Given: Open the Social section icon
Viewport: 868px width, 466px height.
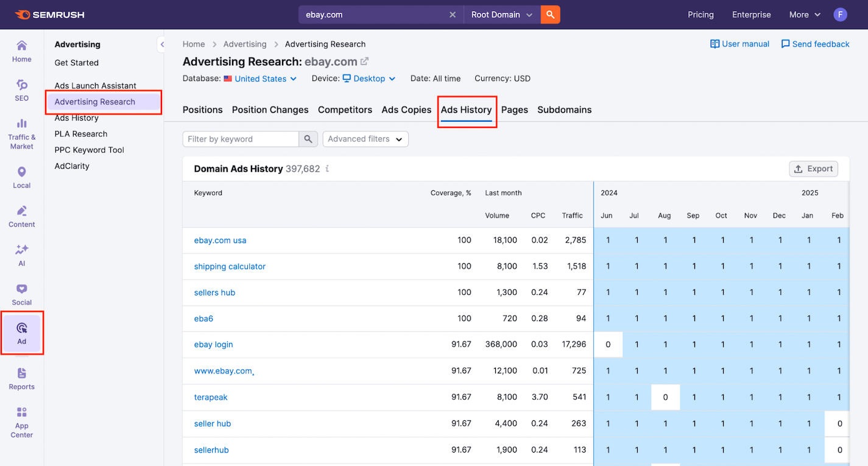Looking at the screenshot, I should 21,293.
